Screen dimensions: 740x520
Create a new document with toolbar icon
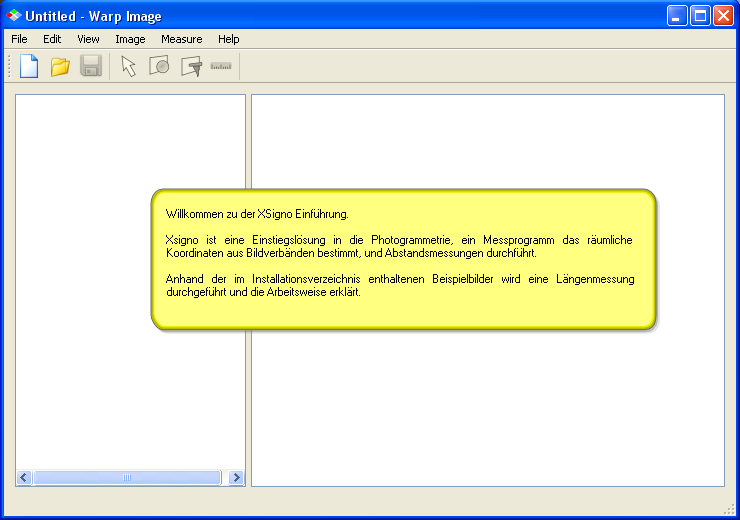29,66
